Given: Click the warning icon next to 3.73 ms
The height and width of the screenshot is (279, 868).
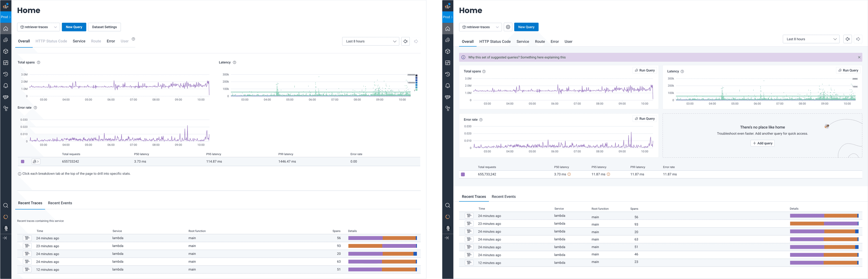Looking at the screenshot, I should click(x=569, y=174).
